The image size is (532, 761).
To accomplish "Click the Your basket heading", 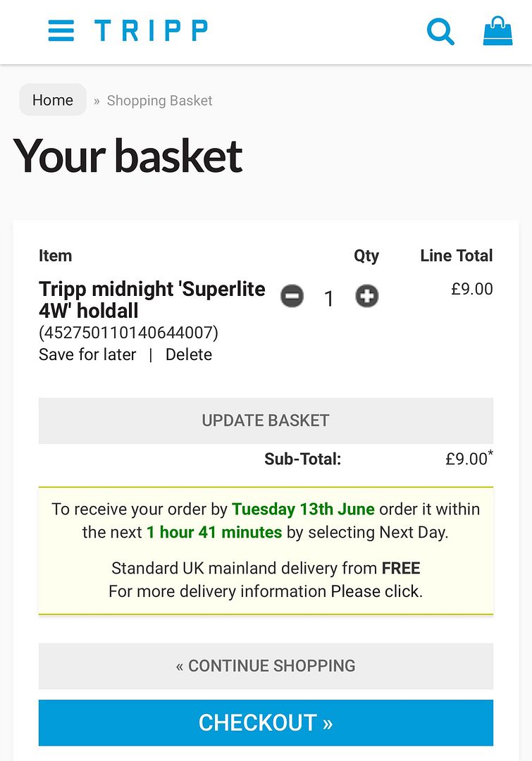I will coord(128,156).
